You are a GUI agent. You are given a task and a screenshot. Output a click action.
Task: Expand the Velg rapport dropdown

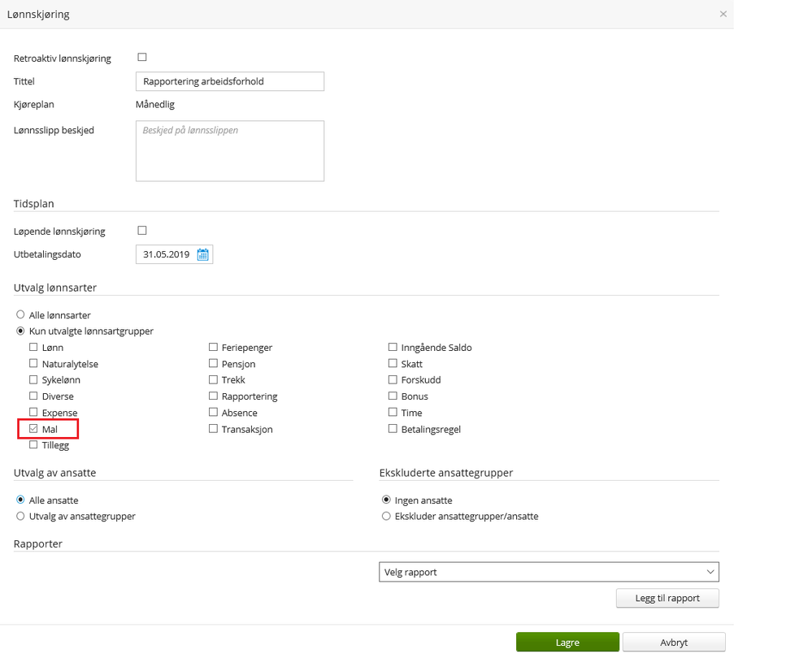pos(549,572)
